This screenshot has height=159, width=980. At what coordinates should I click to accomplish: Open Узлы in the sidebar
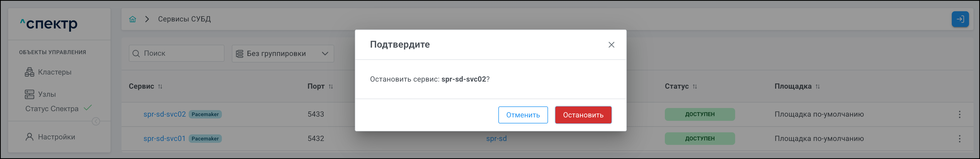pos(47,94)
